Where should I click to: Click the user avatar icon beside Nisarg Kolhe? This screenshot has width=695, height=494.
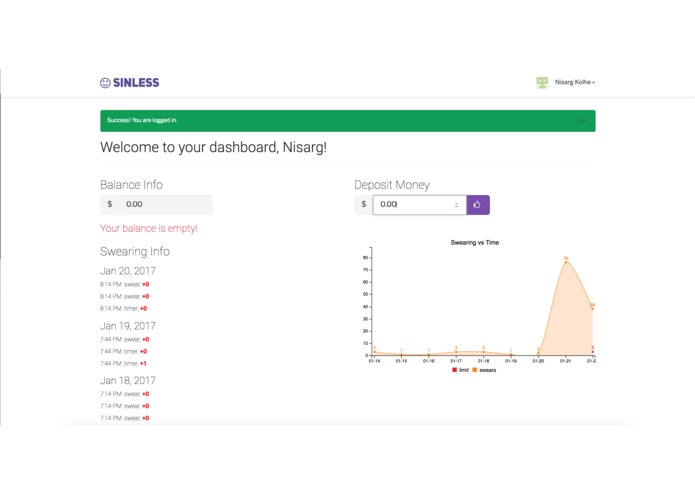[542, 82]
